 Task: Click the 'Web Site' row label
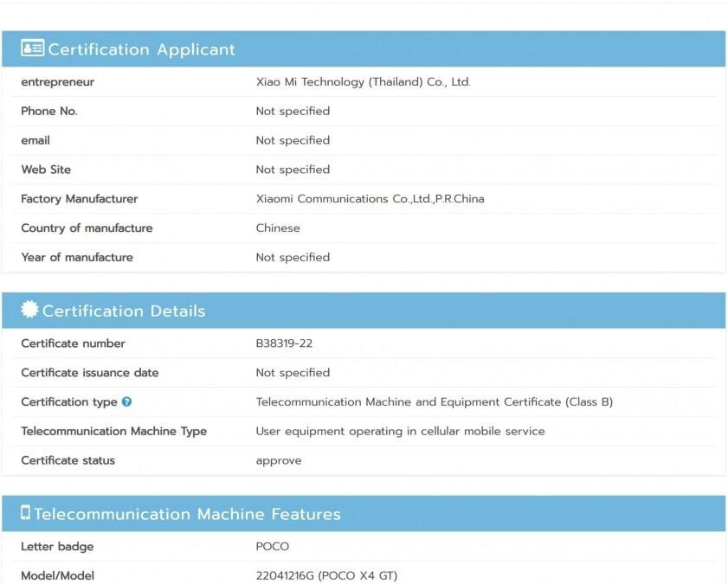46,170
